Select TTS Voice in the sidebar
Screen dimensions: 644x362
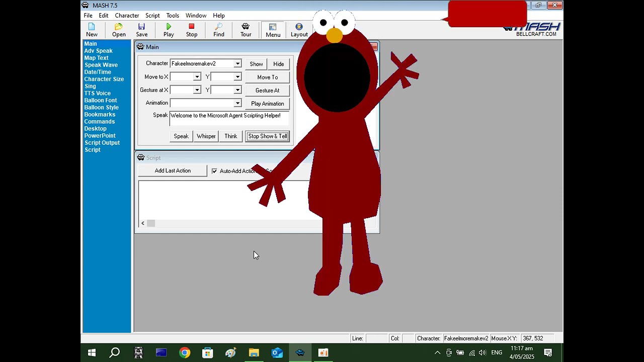[x=98, y=93]
